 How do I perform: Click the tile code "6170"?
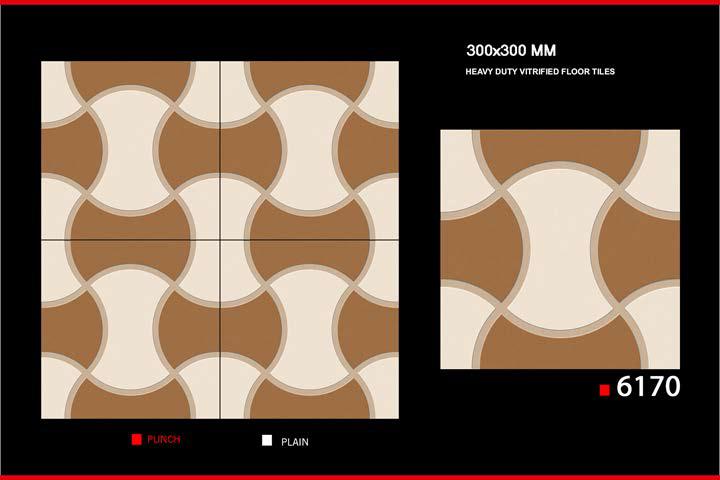tap(648, 386)
